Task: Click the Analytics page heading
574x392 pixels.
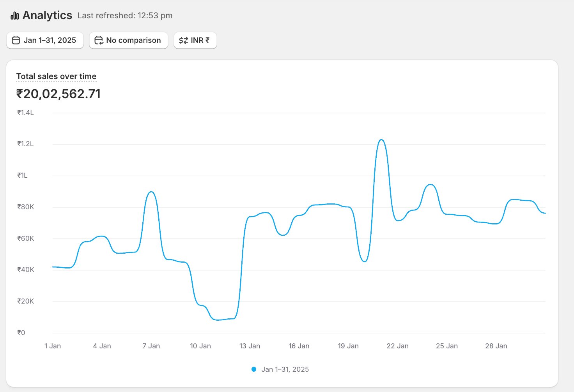Action: coord(47,16)
